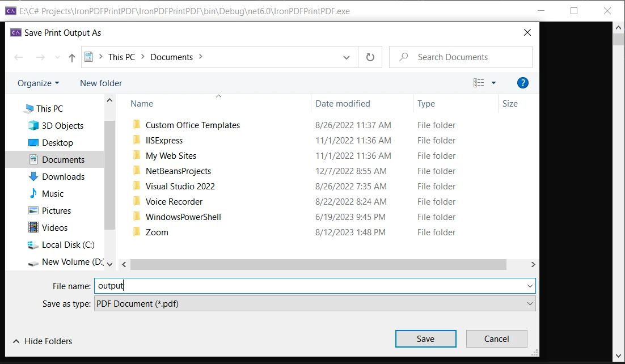The image size is (625, 364).
Task: Select the Music library in sidebar
Action: 53,194
